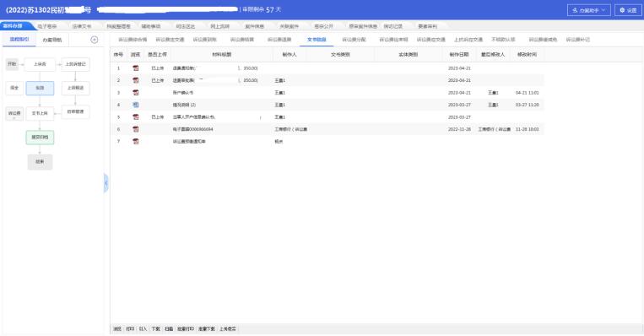Click the green 提交归档 flow node
The width and height of the screenshot is (644, 336).
(40, 138)
